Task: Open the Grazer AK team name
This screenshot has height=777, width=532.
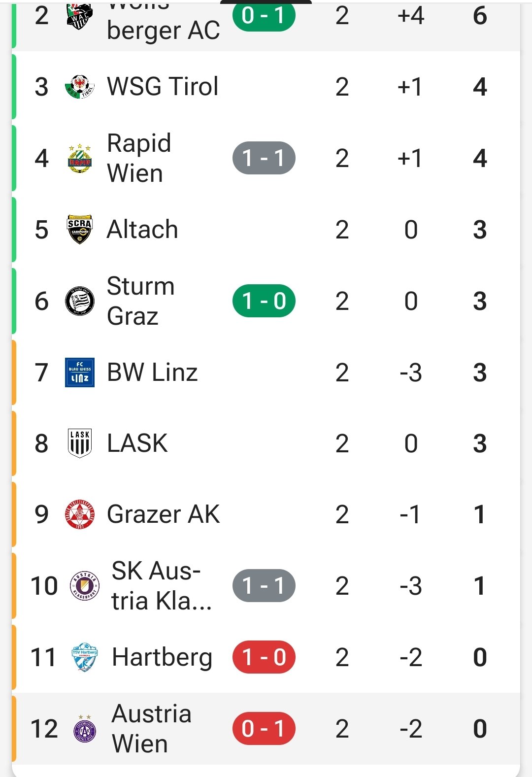Action: click(x=163, y=514)
